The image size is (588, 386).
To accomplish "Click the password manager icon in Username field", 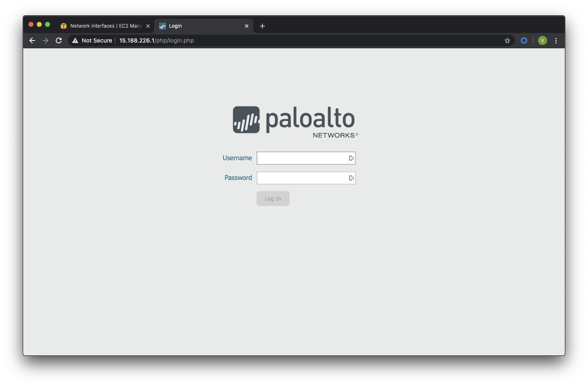I will (x=351, y=158).
